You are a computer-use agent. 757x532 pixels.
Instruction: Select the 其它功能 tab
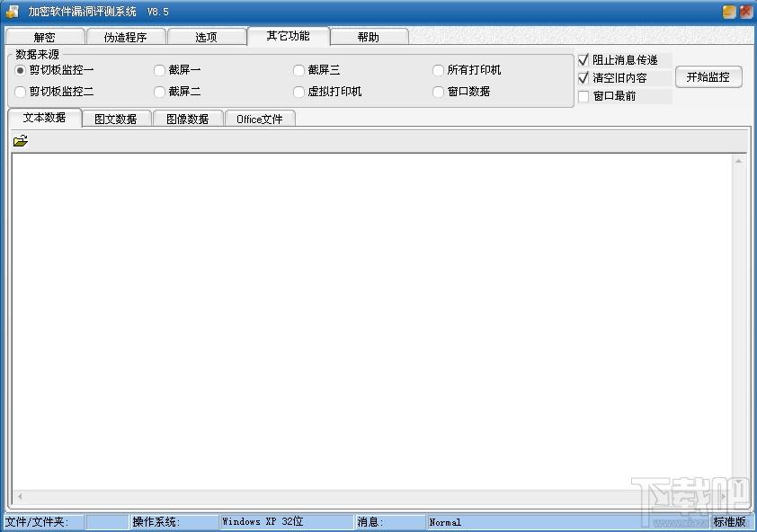(x=289, y=36)
